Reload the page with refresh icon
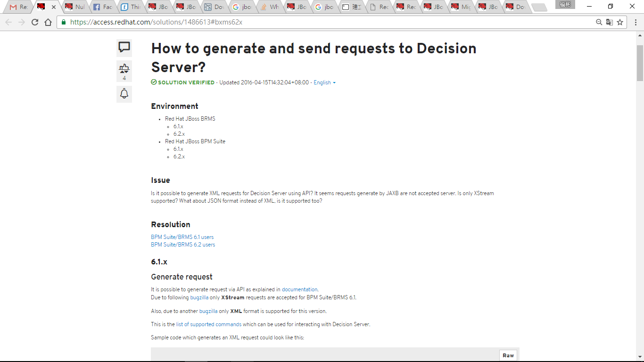Viewport: 644px width, 362px height. pyautogui.click(x=35, y=22)
